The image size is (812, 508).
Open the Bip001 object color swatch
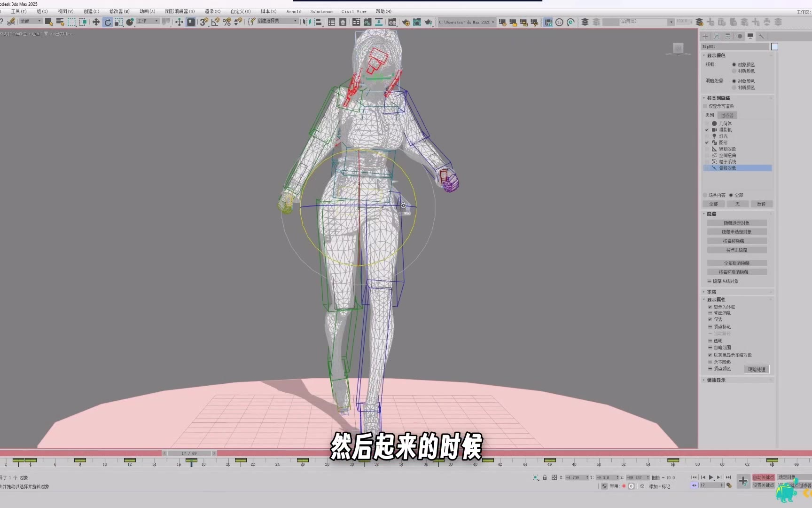[x=774, y=47]
